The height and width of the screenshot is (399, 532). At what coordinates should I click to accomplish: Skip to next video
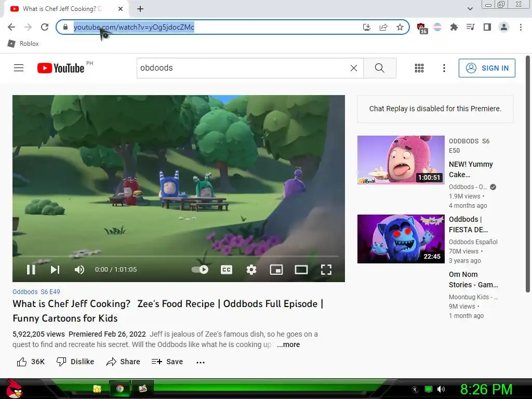tap(55, 270)
